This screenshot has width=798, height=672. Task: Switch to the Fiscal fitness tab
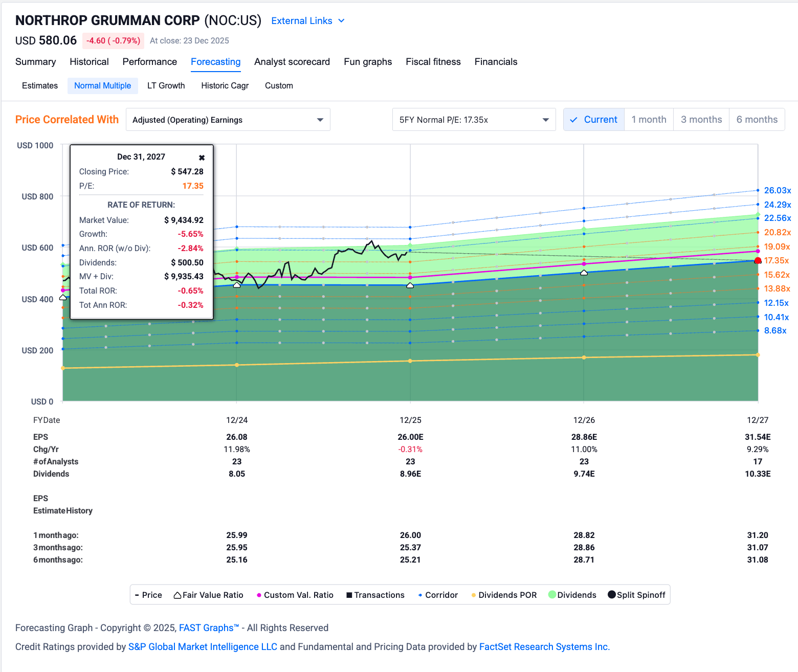point(433,62)
